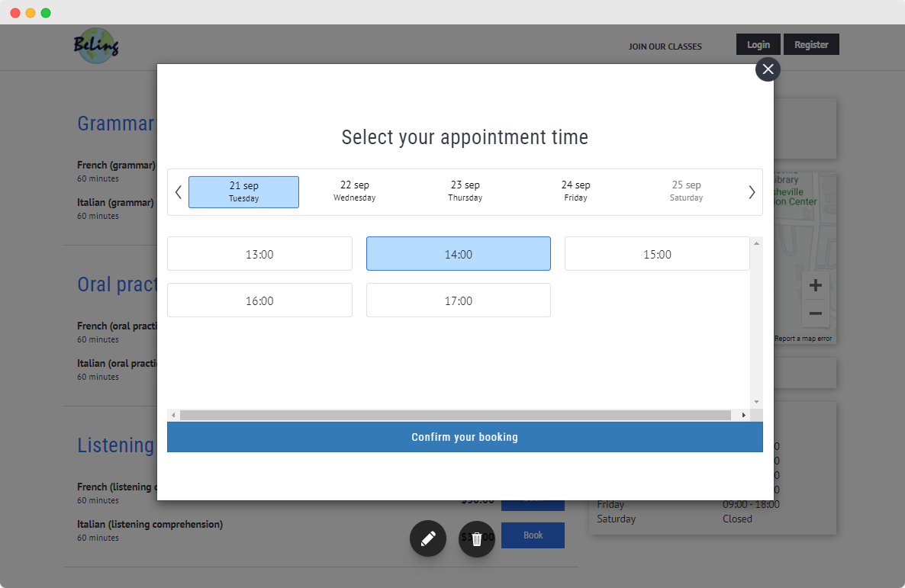This screenshot has width=905, height=588.
Task: Select 21 sep Tuesday date
Action: coord(243,192)
